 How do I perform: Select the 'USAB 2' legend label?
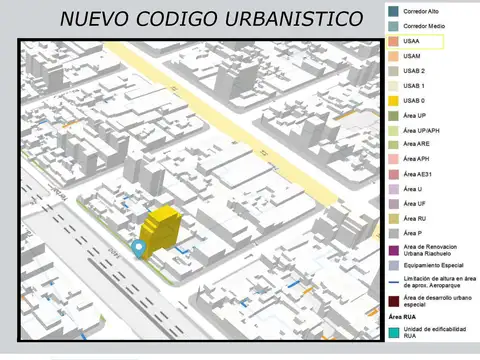click(x=414, y=71)
